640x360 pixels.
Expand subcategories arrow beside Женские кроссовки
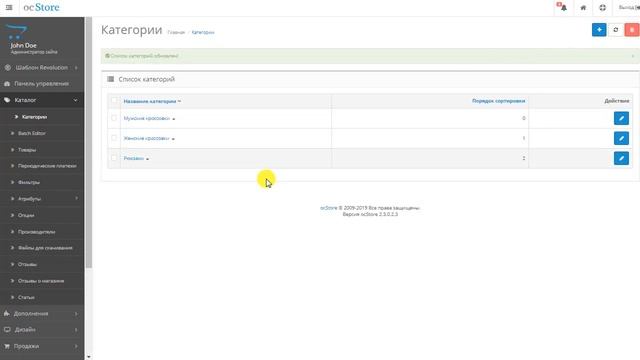click(x=173, y=139)
